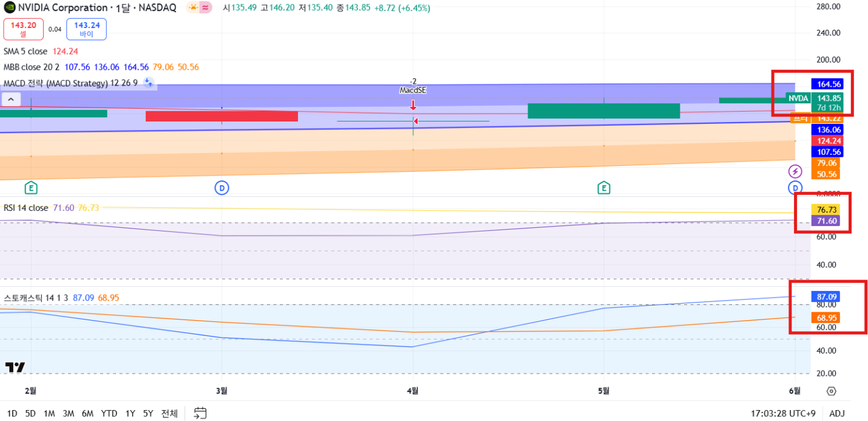Image resolution: width=868 pixels, height=421 pixels.
Task: Open the March dividend D marker
Action: (222, 188)
